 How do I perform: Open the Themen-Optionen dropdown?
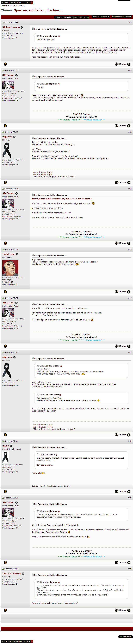tap(100, 17)
